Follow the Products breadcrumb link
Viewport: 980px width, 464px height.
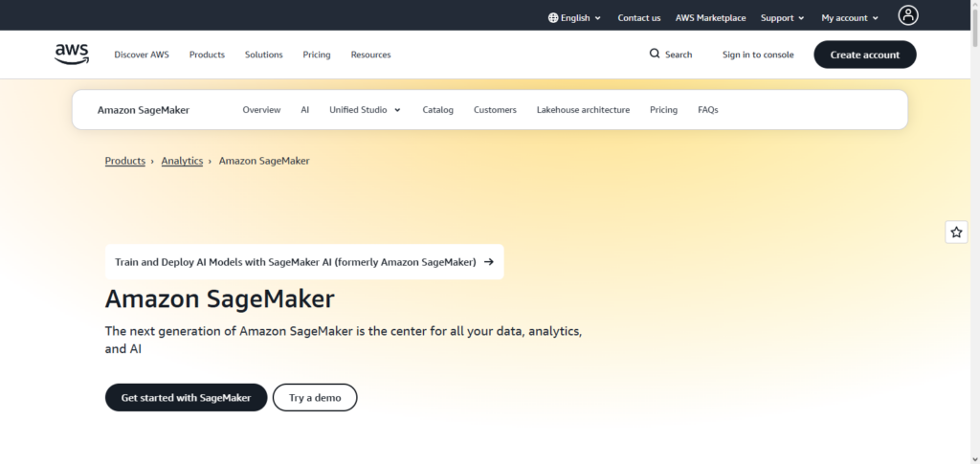coord(125,161)
